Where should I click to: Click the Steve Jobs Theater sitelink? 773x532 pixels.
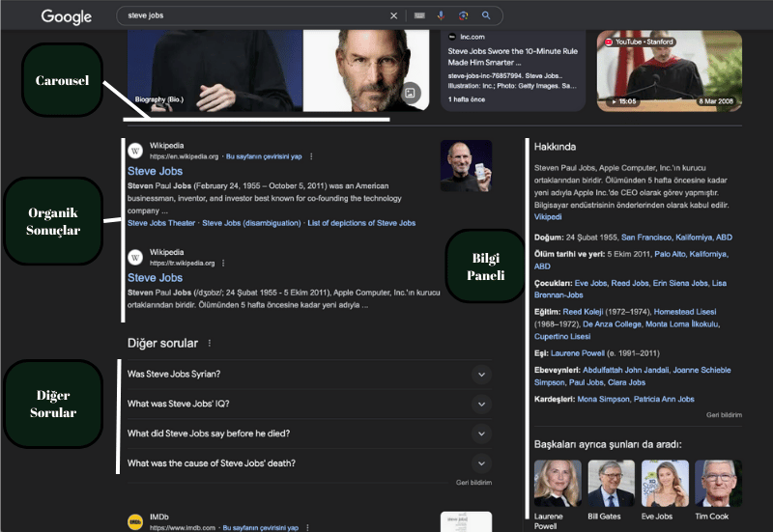(162, 223)
